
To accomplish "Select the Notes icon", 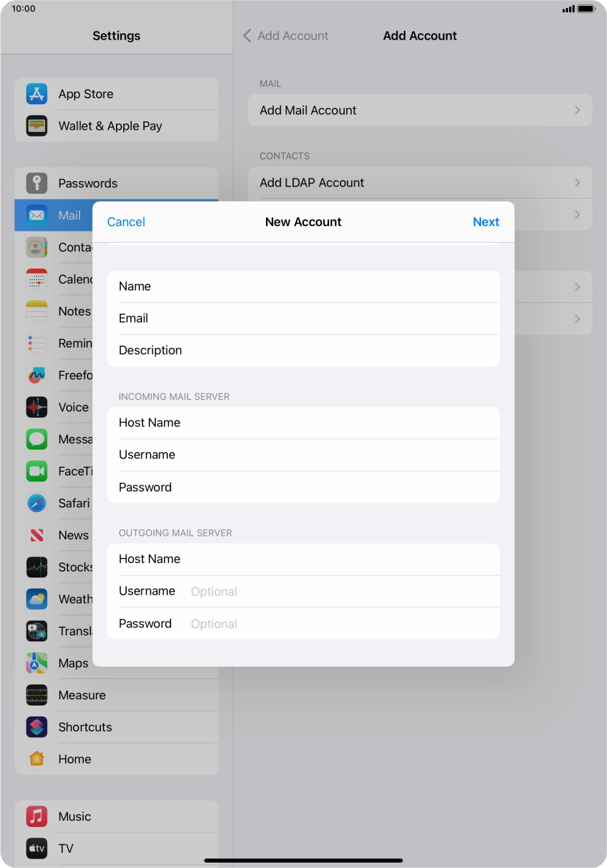I will pyautogui.click(x=36, y=311).
